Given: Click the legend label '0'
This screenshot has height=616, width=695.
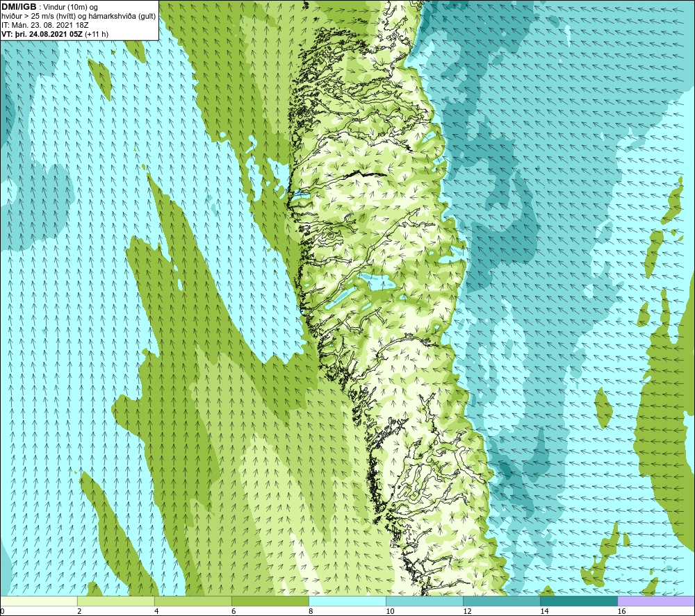Looking at the screenshot, I should [x=2, y=611].
